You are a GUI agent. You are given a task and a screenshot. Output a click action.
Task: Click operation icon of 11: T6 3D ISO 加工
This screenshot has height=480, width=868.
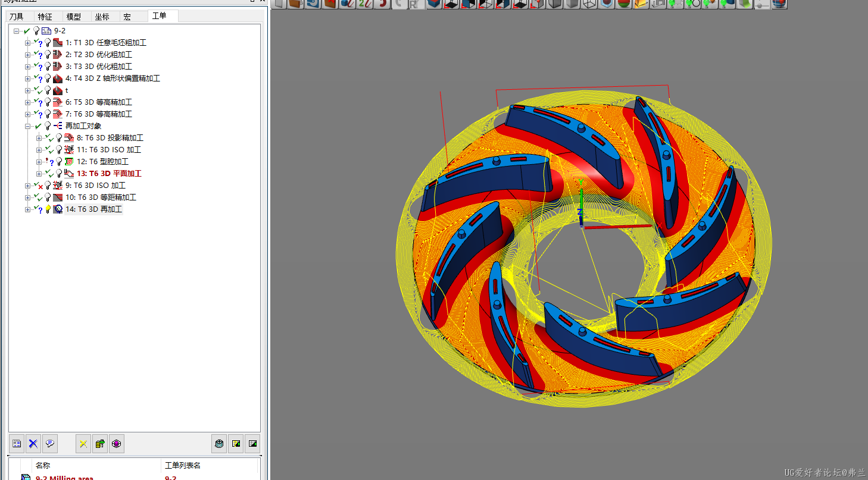click(69, 150)
